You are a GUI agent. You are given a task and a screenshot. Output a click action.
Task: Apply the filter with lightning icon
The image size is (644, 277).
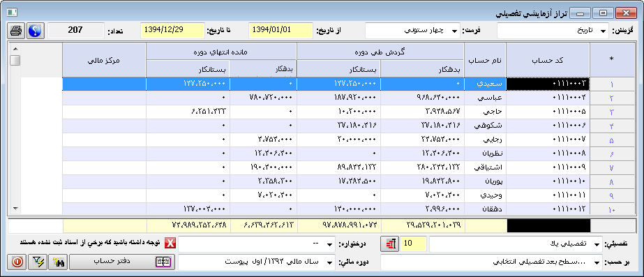click(x=38, y=262)
